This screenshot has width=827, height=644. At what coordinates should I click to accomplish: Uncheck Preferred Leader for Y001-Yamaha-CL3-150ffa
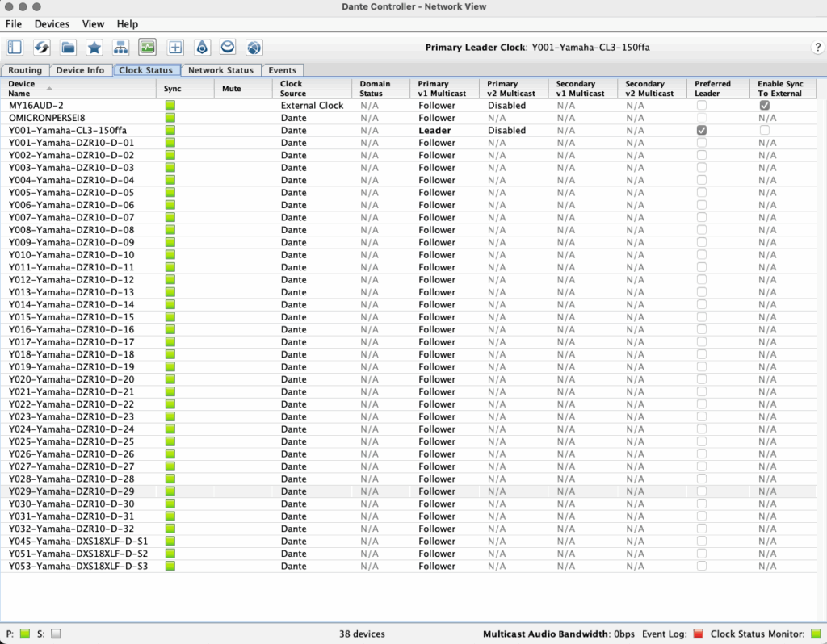(702, 130)
